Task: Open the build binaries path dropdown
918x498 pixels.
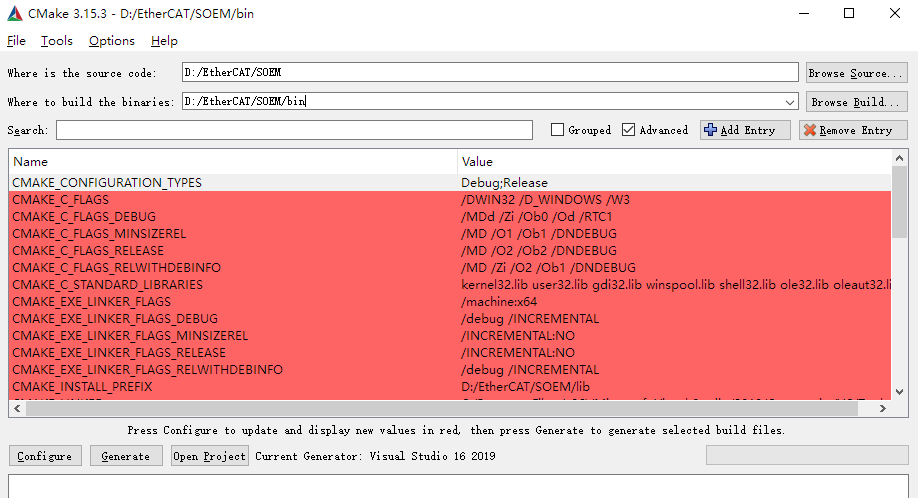Action: tap(790, 102)
